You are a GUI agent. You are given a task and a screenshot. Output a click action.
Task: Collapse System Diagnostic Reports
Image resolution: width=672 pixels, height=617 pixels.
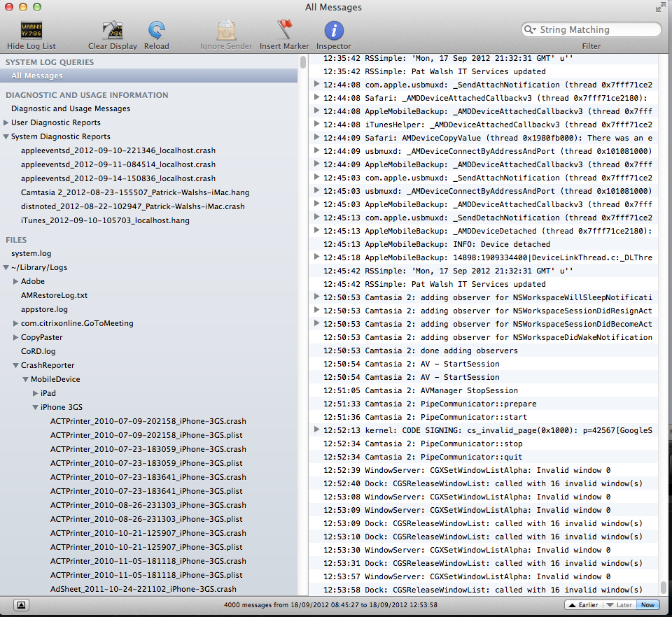click(x=6, y=136)
